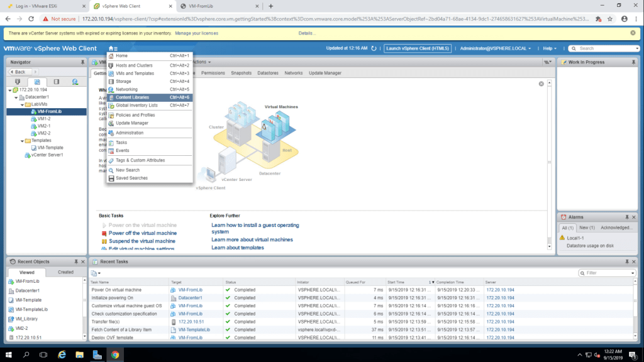Pin the Navigator panel
This screenshot has width=644, height=362.
(82, 62)
